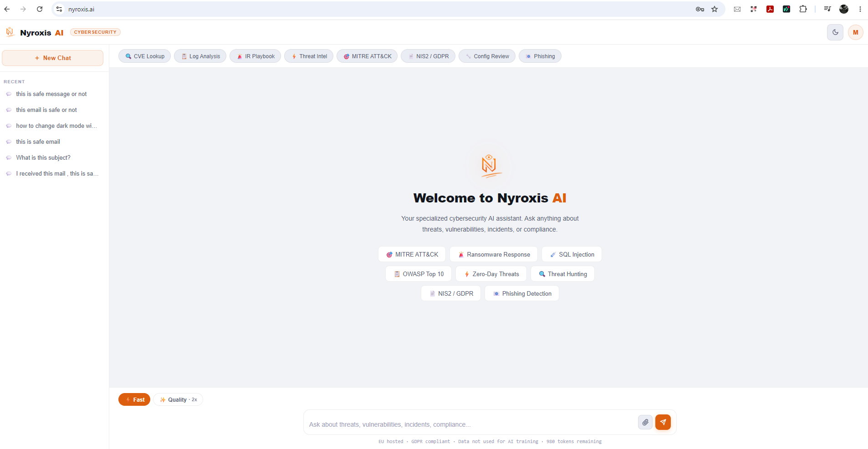Image resolution: width=868 pixels, height=449 pixels.
Task: Open the browser Extensions puzzle menu
Action: click(x=803, y=9)
